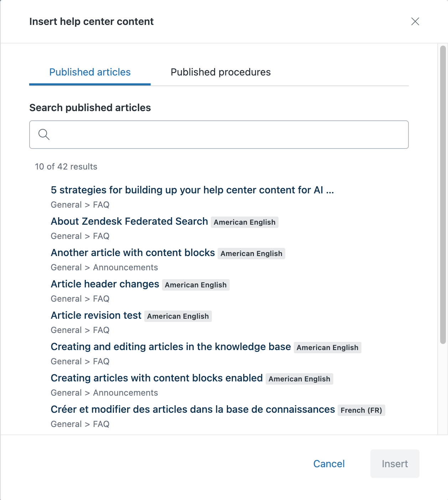The height and width of the screenshot is (500, 448).
Task: Open the Published procedures tab
Action: [220, 72]
